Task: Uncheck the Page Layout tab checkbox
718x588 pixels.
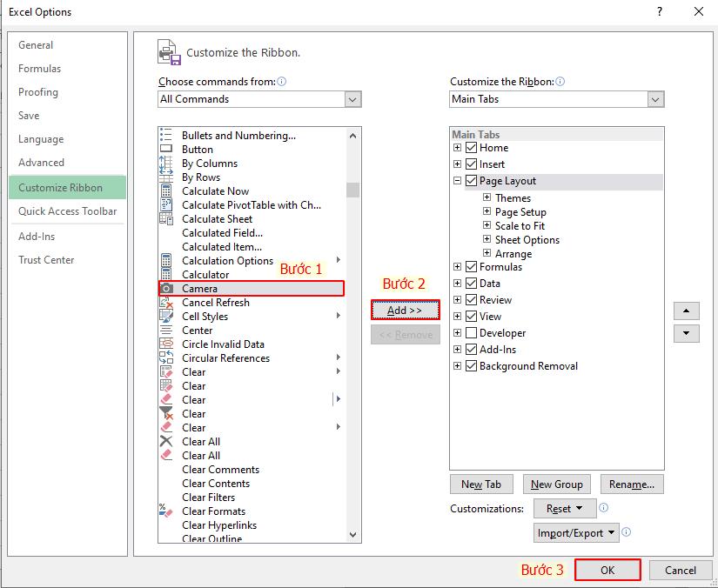Action: (x=473, y=181)
